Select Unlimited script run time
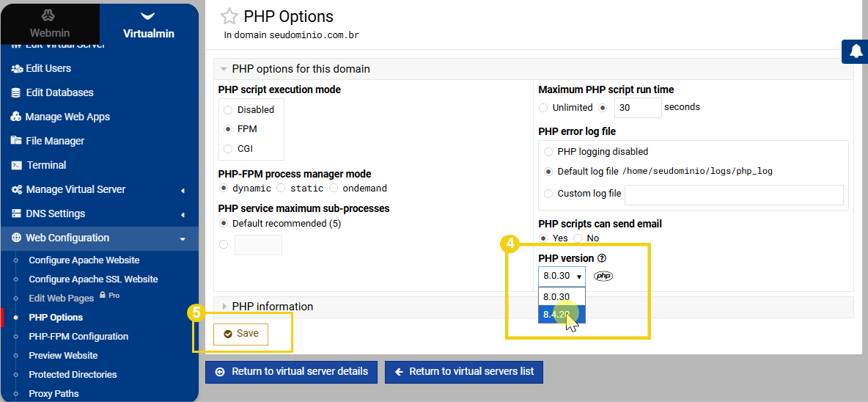The width and height of the screenshot is (868, 402). (x=543, y=107)
